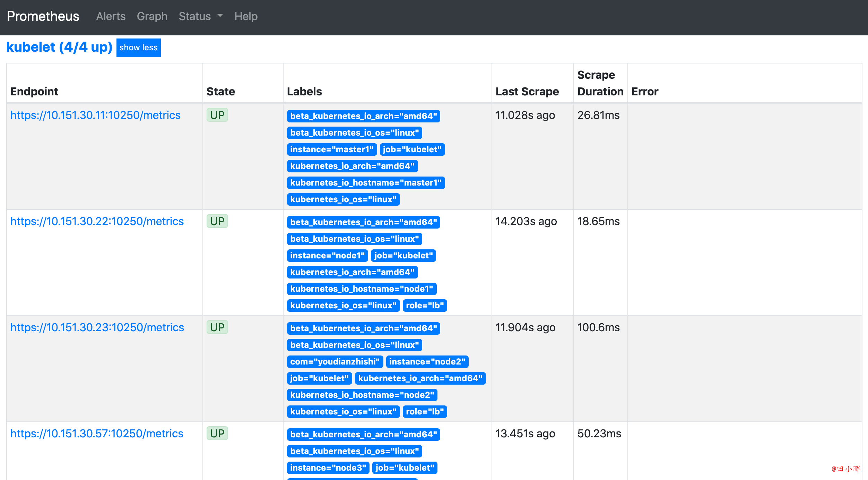Select the instance="node2" label
This screenshot has height=480, width=868.
pos(427,362)
